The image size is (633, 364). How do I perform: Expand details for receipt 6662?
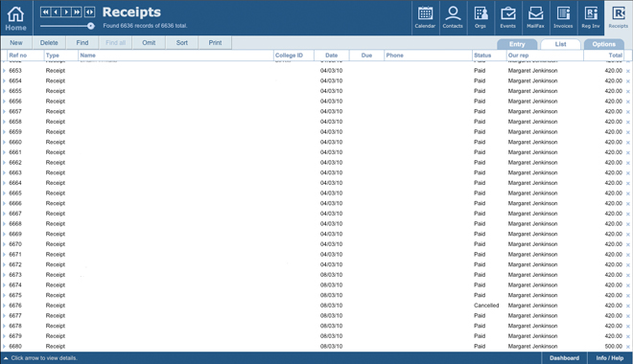pos(4,163)
